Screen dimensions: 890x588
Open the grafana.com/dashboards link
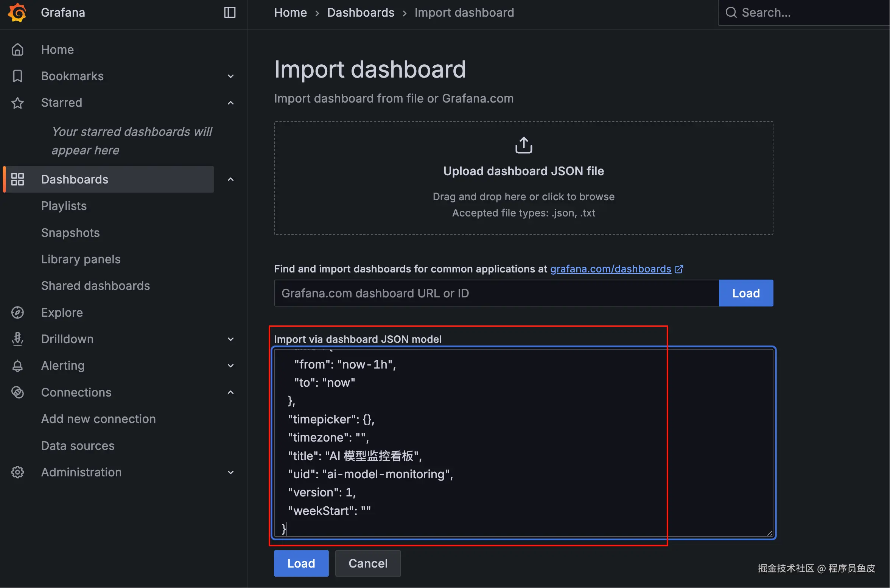click(x=610, y=269)
